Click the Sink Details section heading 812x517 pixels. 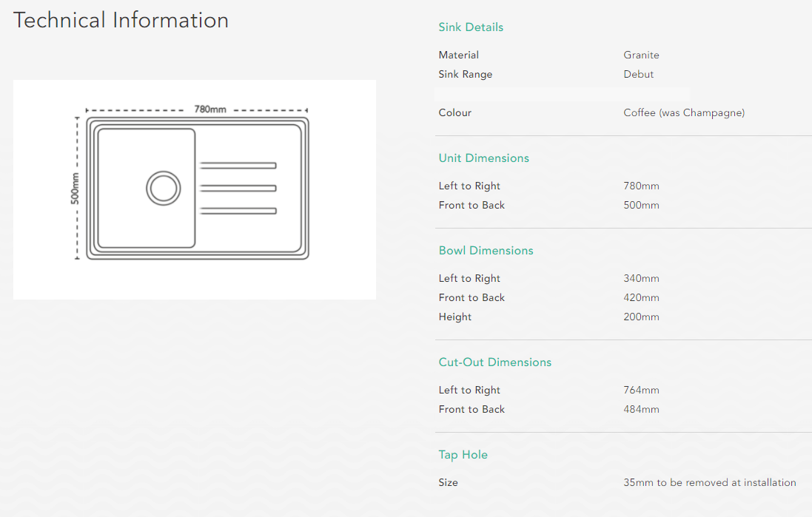[471, 27]
